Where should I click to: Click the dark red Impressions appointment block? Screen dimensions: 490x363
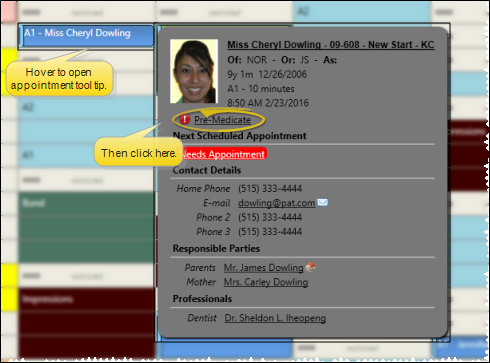(x=87, y=323)
